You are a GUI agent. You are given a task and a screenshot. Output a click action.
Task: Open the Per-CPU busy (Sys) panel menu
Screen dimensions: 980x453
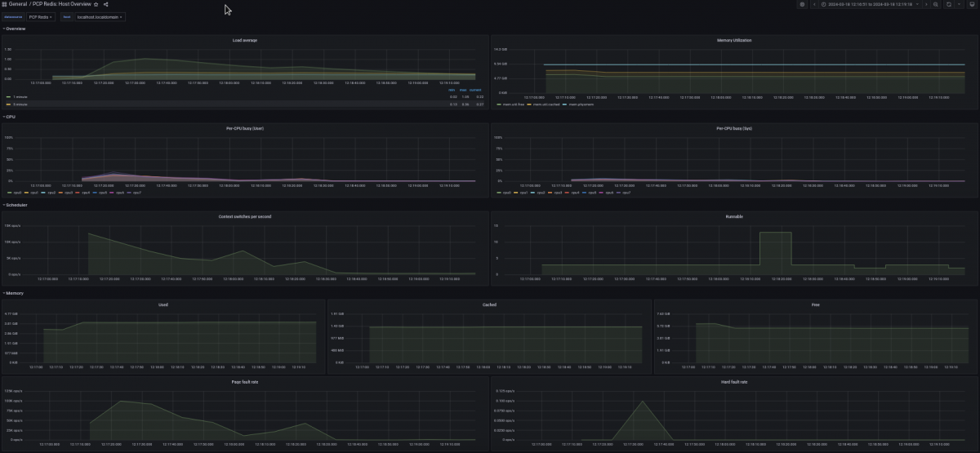734,128
